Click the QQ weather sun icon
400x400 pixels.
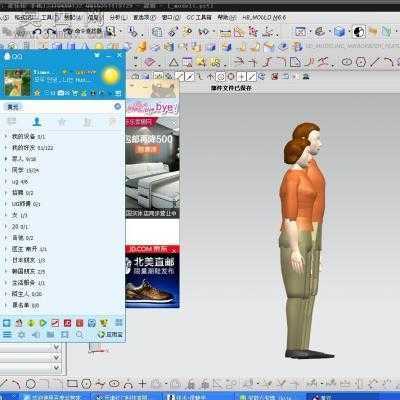click(111, 76)
